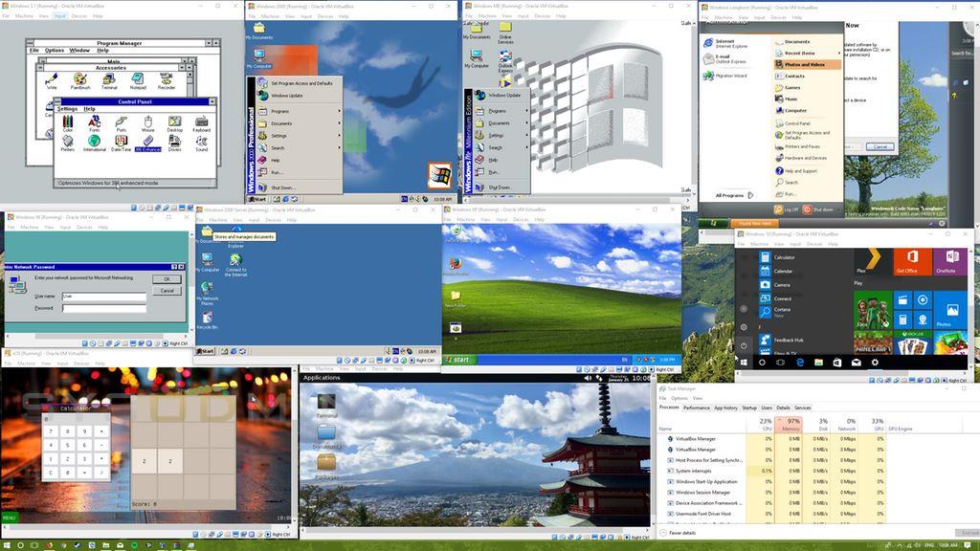Select Run in Windows ME Start menu
Image resolution: width=980 pixels, height=551 pixels.
pos(501,172)
